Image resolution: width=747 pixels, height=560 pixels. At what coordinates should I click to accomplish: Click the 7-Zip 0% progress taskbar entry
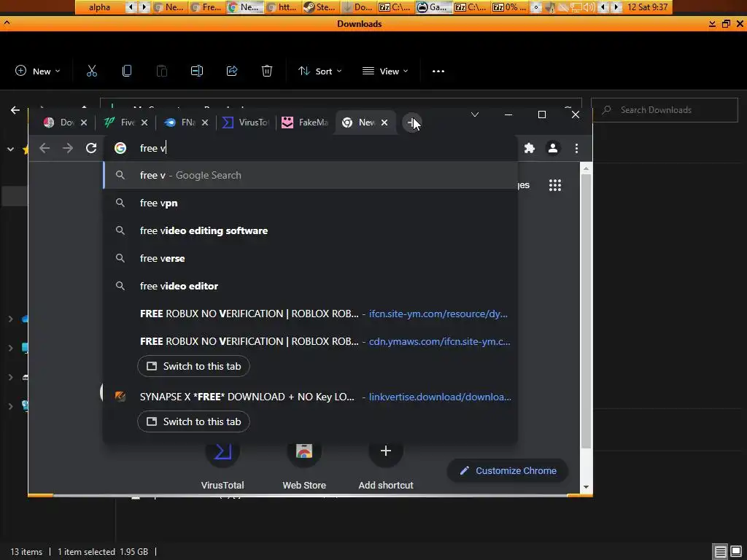tap(508, 7)
